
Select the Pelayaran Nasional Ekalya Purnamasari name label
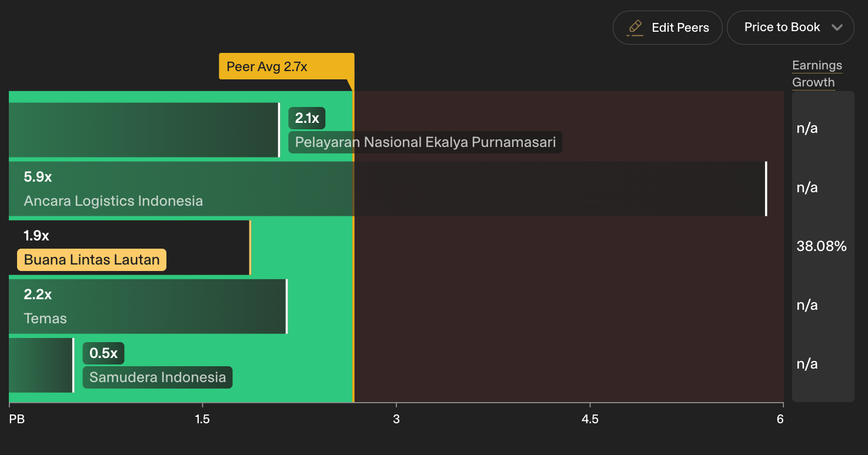pyautogui.click(x=425, y=142)
